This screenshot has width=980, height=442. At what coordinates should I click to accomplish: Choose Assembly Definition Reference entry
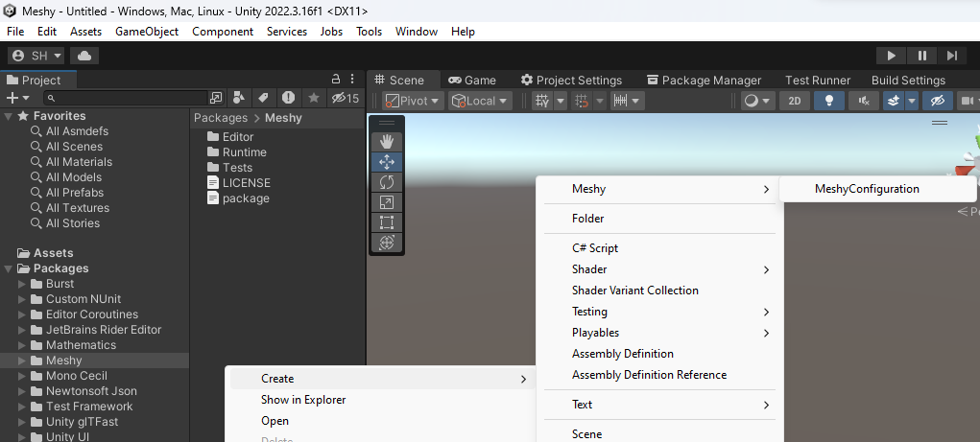coord(659,375)
